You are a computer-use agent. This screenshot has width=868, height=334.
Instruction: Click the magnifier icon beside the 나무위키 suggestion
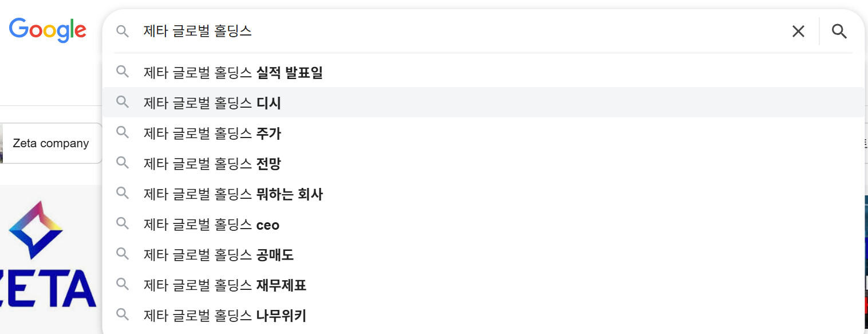[123, 315]
